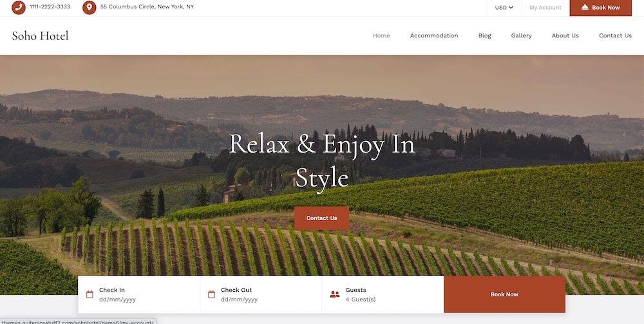Open the Check Out date field
Image resolution: width=644 pixels, height=324 pixels.
261,294
